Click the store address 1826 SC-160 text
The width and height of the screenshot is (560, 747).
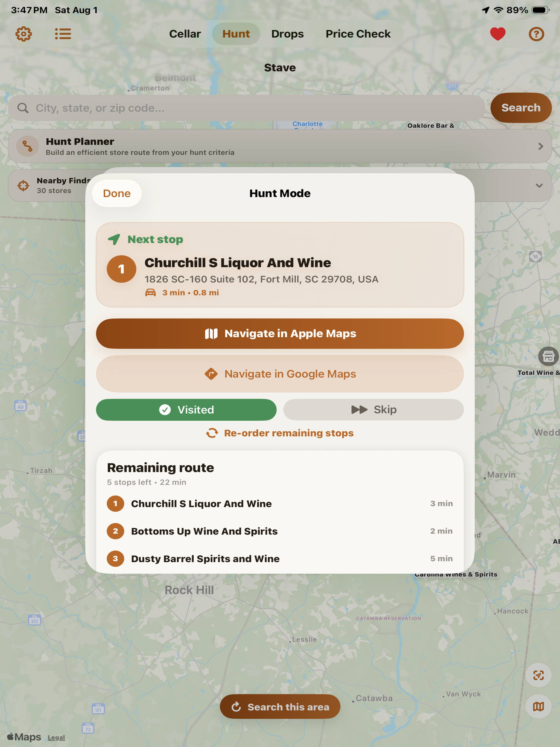point(261,279)
